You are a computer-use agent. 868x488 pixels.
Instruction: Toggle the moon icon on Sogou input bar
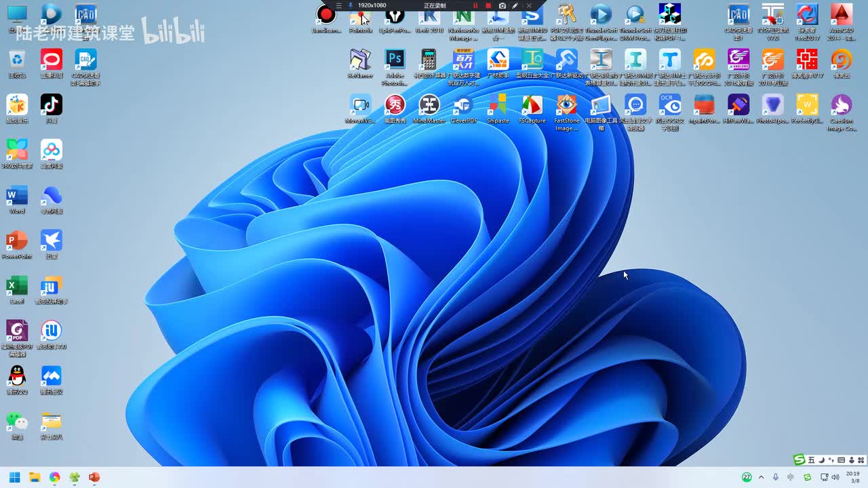pyautogui.click(x=821, y=460)
